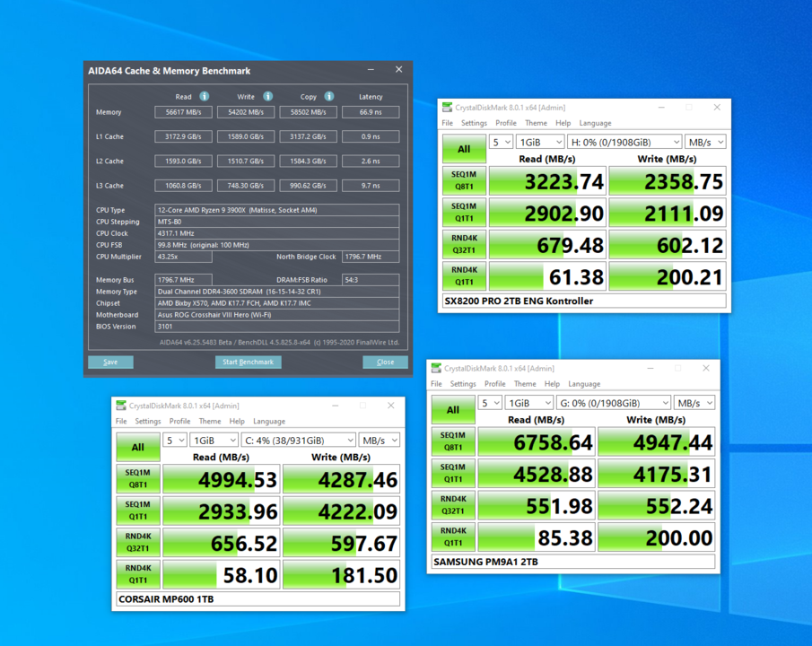Click the Write info icon in AIDA64
The width and height of the screenshot is (812, 646).
[267, 96]
